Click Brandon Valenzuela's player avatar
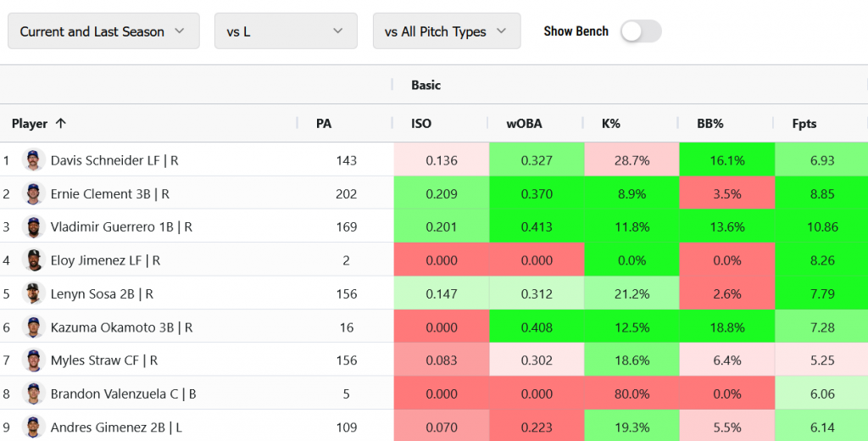868x441 pixels. (x=33, y=394)
